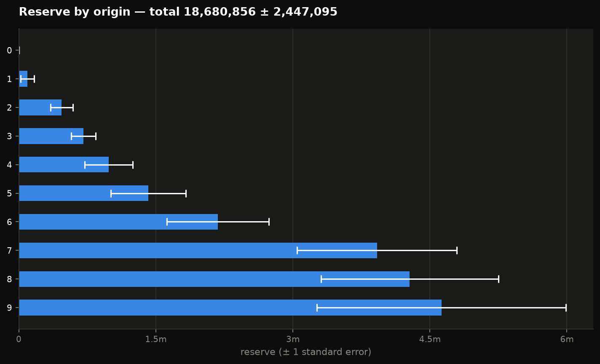Click the right error-bar cap for origin 6

click(x=269, y=222)
